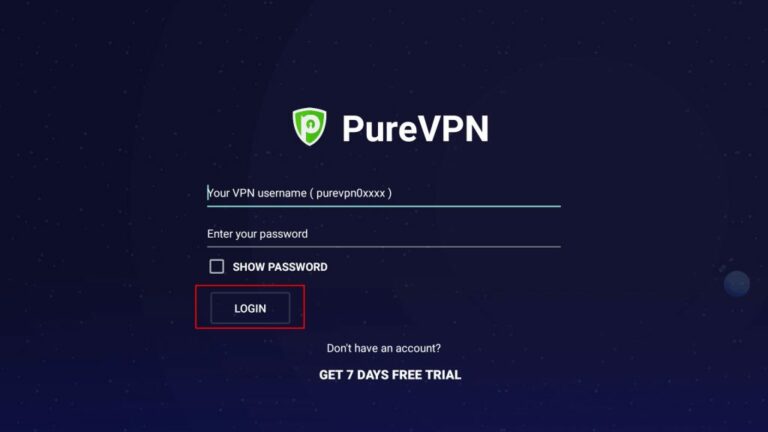Select the Enter your password field

click(x=384, y=234)
